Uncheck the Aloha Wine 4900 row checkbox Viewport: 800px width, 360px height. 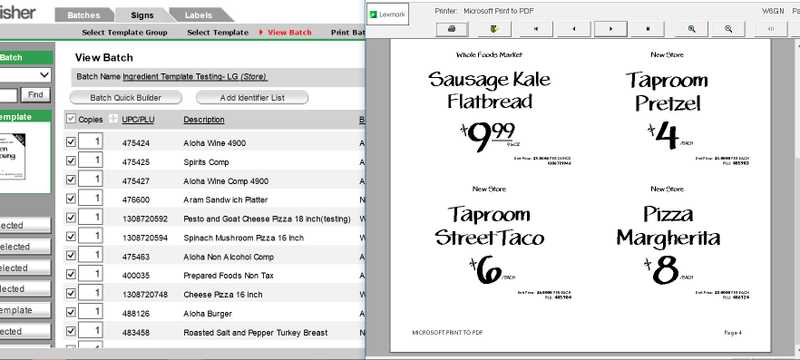71,142
